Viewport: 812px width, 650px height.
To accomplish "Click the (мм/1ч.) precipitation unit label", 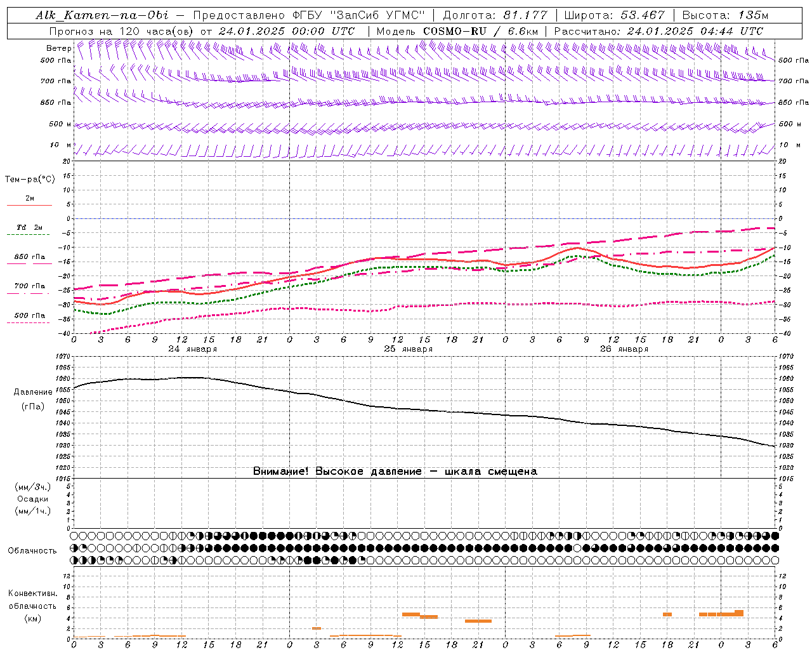I will click(x=33, y=511).
